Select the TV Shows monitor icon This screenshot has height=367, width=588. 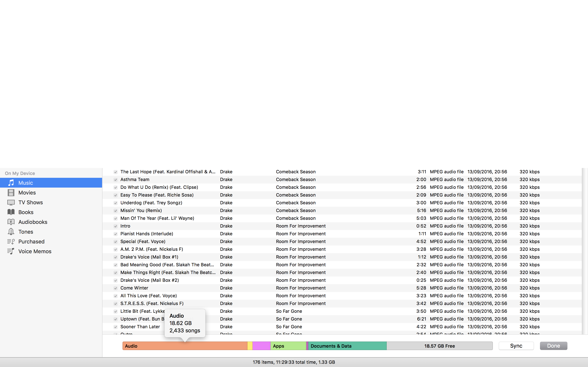pyautogui.click(x=11, y=202)
